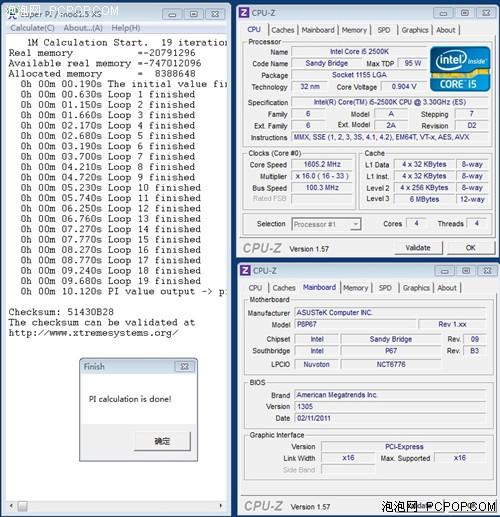Click Southbridge value 'P67'
Image resolution: width=500 pixels, height=517 pixels.
pyautogui.click(x=391, y=351)
